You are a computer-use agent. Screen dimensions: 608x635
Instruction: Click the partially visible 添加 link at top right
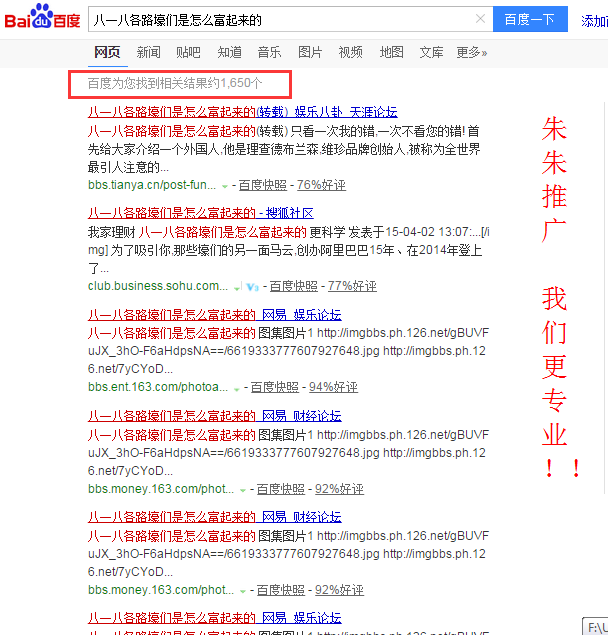pos(594,21)
